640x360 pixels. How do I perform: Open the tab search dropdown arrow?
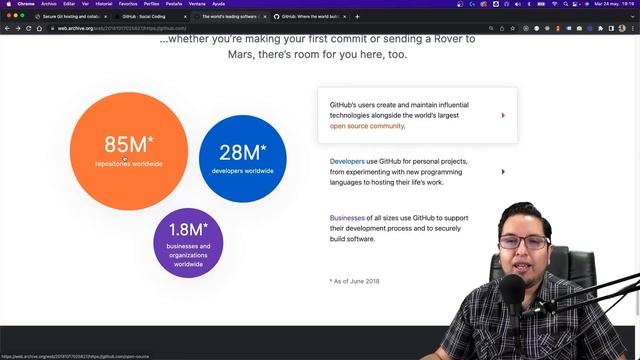click(x=633, y=17)
